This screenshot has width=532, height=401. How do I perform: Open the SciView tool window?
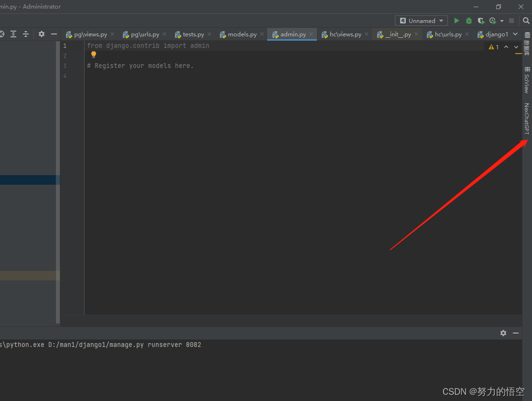point(527,80)
